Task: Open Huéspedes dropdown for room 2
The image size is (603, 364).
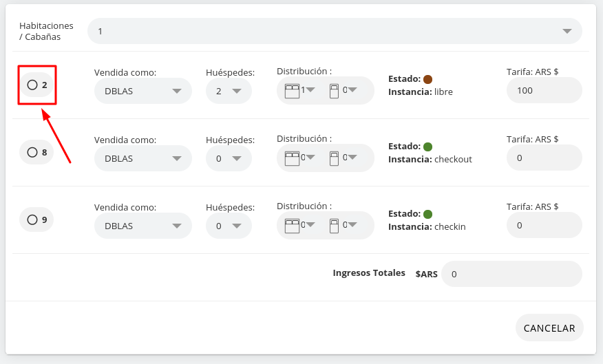Action: click(x=229, y=91)
